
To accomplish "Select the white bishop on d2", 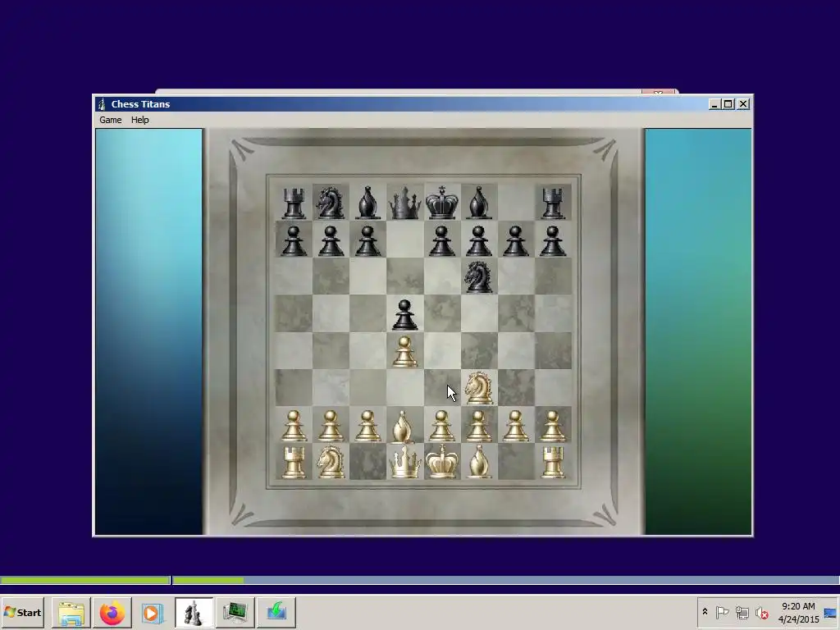I will coord(404,427).
